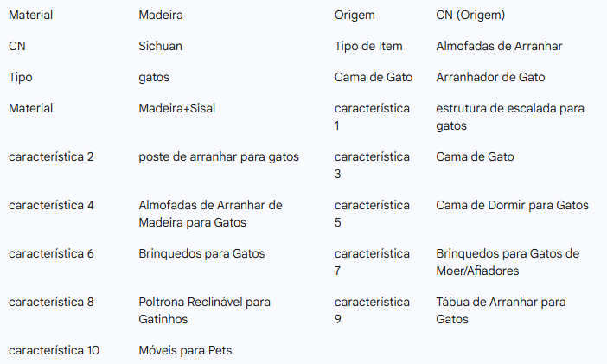Screen dimensions: 607x364
Task: Click Brinquedos para Gatos de Moer/Afiadores
Action: tap(508, 262)
